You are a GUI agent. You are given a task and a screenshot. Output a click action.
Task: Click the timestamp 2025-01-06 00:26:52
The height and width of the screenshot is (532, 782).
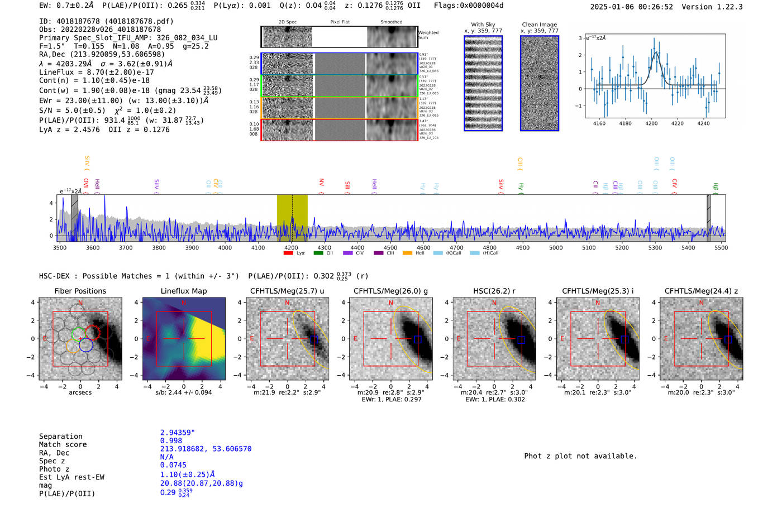(x=632, y=7)
